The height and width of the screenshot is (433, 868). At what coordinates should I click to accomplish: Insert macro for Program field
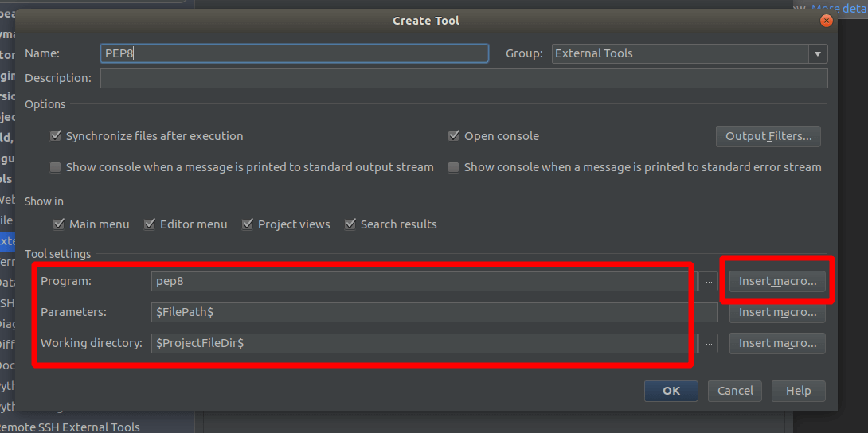[777, 281]
